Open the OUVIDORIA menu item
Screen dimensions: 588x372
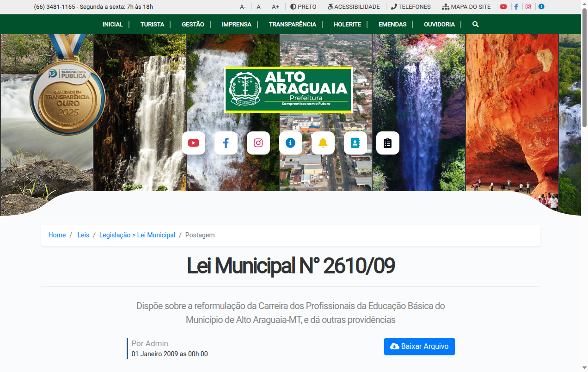tap(440, 25)
